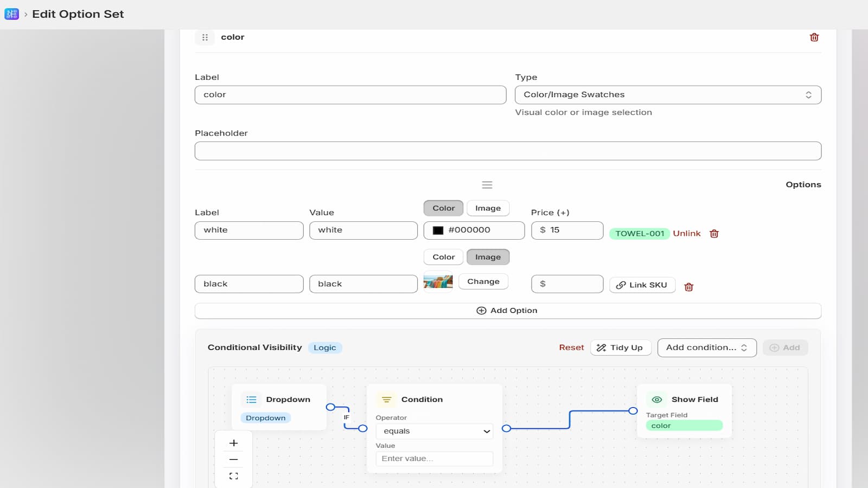Delete the TOWEL-001 white option row
The image size is (868, 488).
coord(714,233)
